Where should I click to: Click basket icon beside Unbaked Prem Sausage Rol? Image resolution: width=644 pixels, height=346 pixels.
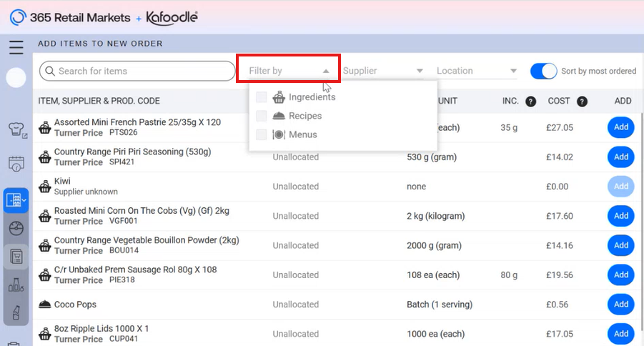(x=45, y=275)
